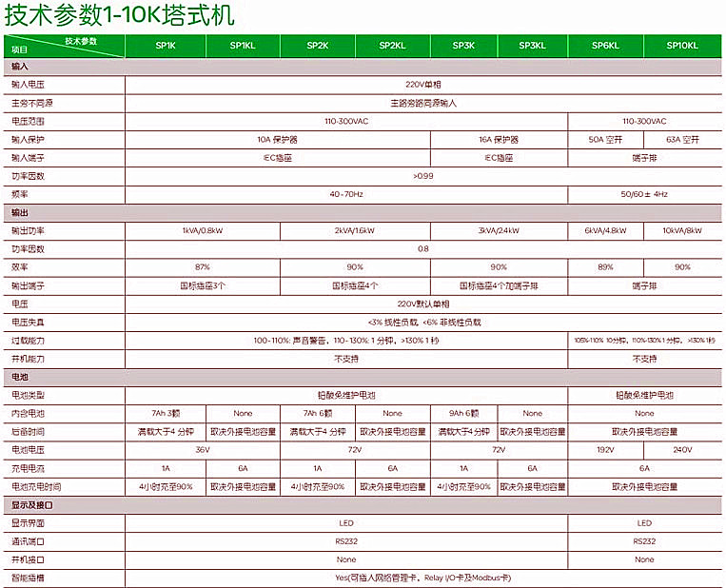Click the 192V battery voltage cell

click(x=605, y=449)
